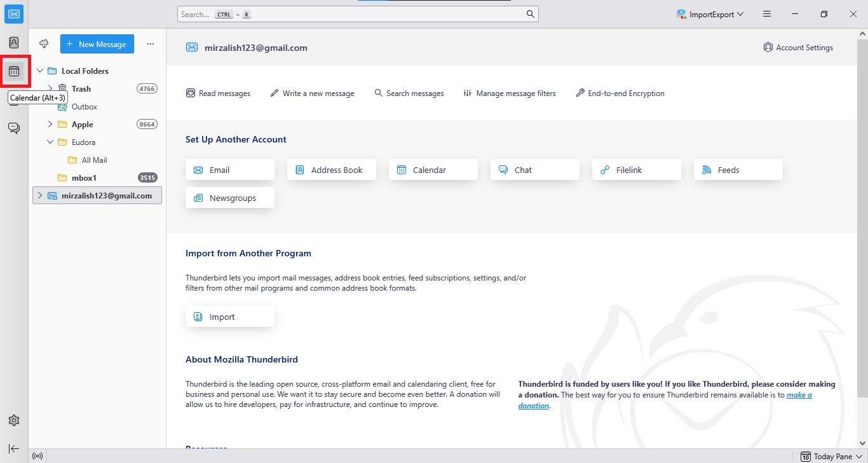
Task: Click the Get Messages cloud icon
Action: click(44, 44)
